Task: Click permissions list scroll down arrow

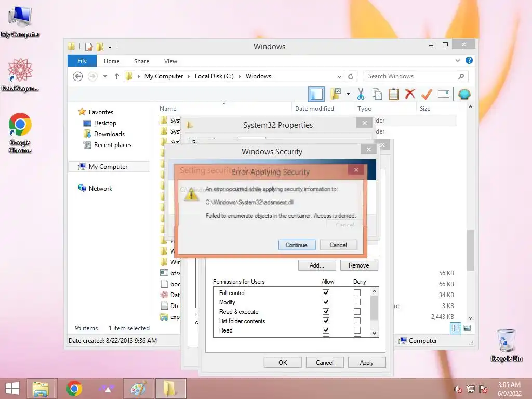Action: 374,333
